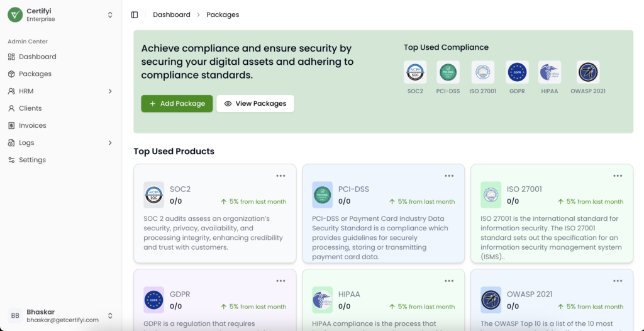
Task: Open Invoices in the sidebar
Action: tap(61, 125)
